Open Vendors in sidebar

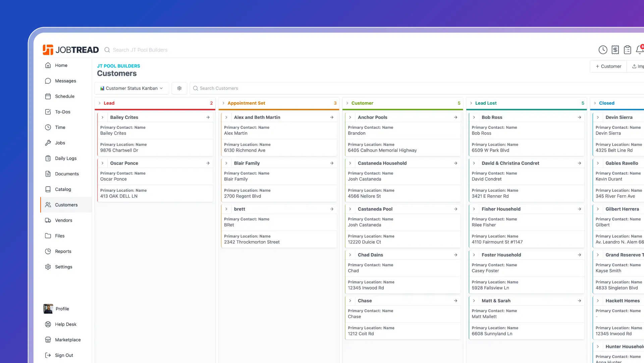pyautogui.click(x=66, y=220)
